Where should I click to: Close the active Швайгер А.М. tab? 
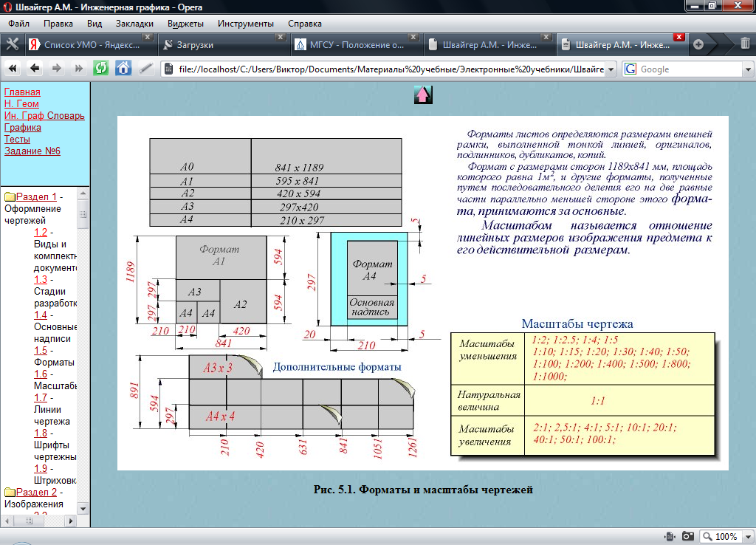click(x=679, y=37)
